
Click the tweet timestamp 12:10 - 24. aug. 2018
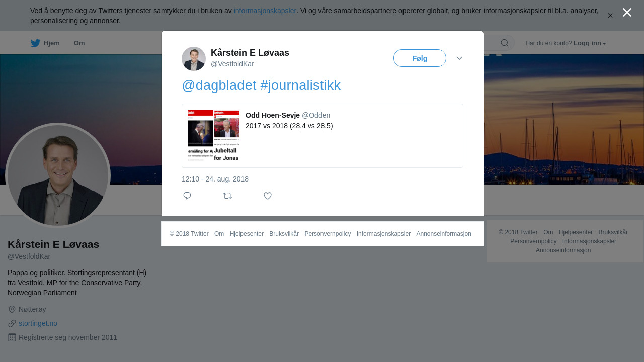pyautogui.click(x=215, y=179)
